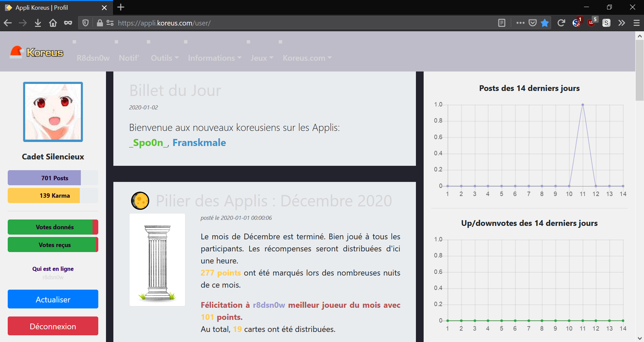The image size is (644, 342).
Task: Open the Firefox hamburger menu
Action: 636,23
